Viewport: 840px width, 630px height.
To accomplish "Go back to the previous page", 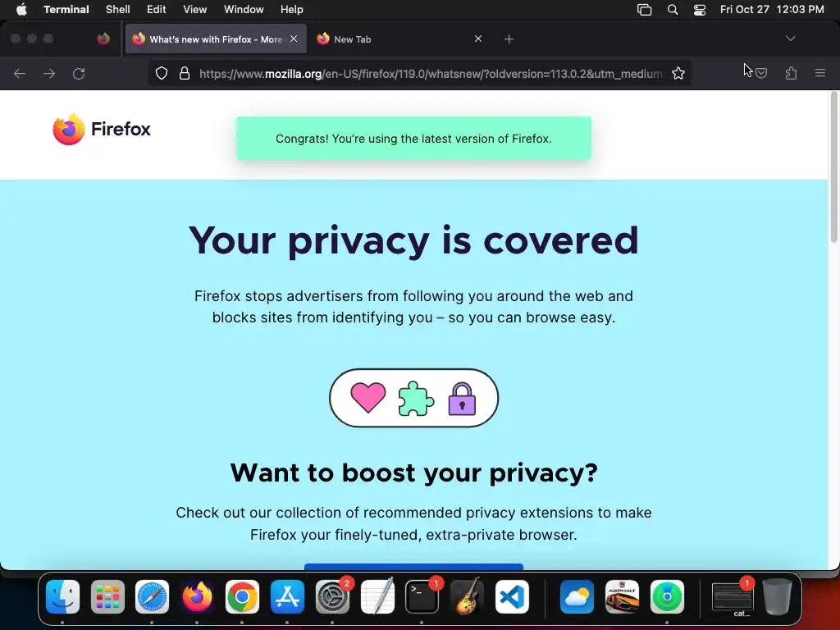I will click(x=20, y=73).
